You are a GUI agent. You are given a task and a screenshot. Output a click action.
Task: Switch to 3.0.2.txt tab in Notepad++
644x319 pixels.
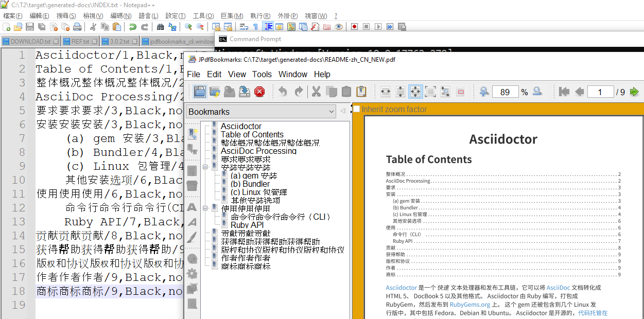[x=119, y=42]
